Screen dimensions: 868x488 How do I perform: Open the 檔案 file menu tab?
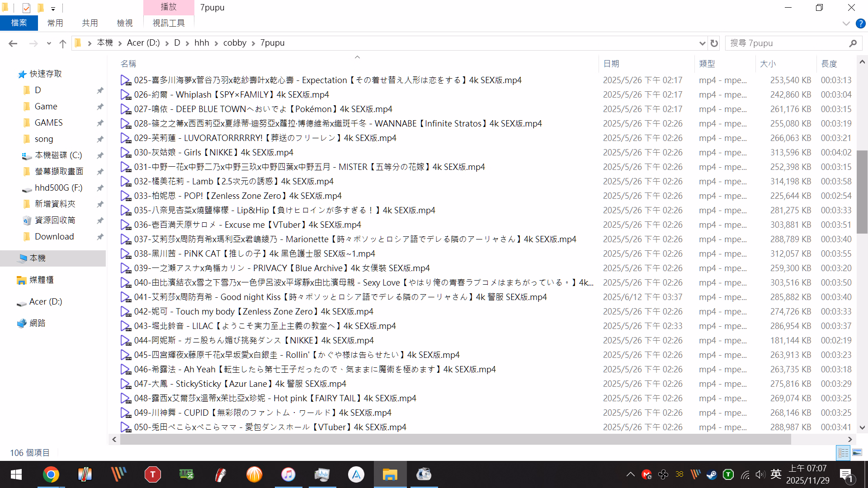click(x=19, y=23)
